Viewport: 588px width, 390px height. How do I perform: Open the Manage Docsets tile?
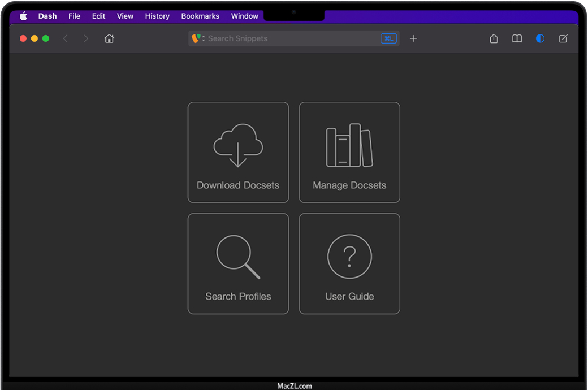coord(349,153)
